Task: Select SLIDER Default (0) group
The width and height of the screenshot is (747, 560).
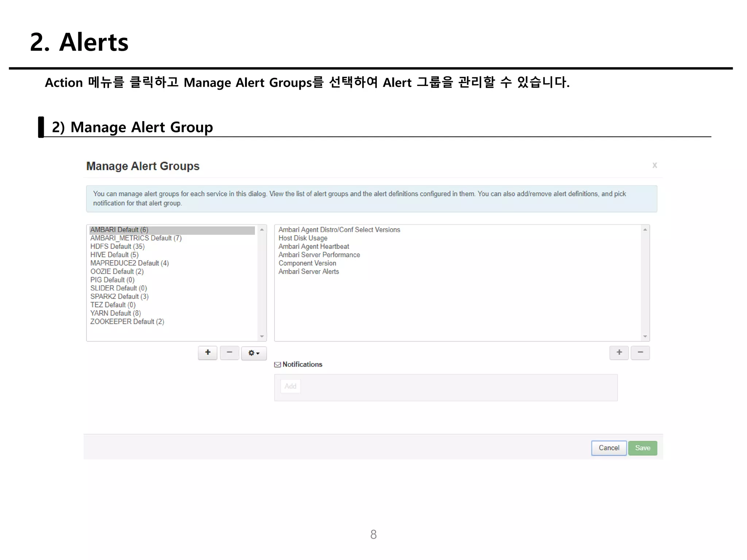Action: pyautogui.click(x=172, y=288)
